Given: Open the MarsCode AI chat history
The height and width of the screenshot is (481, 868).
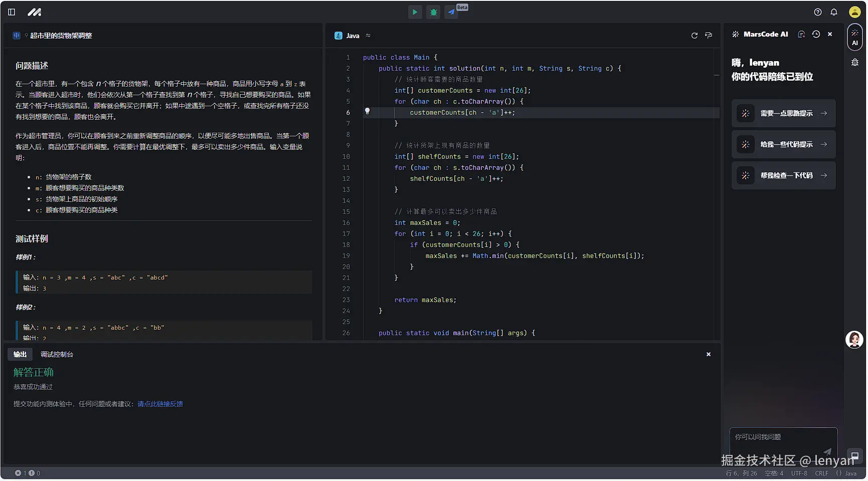Looking at the screenshot, I should [x=816, y=34].
